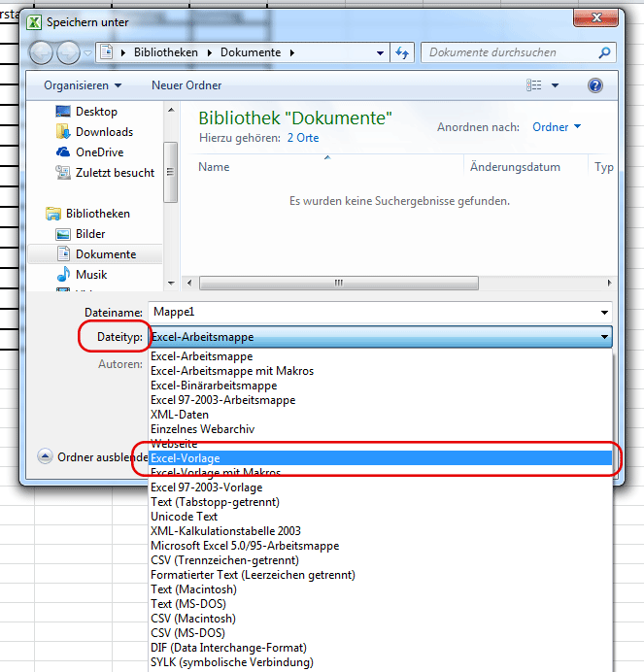Click the navigation pane scroll down arrow

point(171,283)
